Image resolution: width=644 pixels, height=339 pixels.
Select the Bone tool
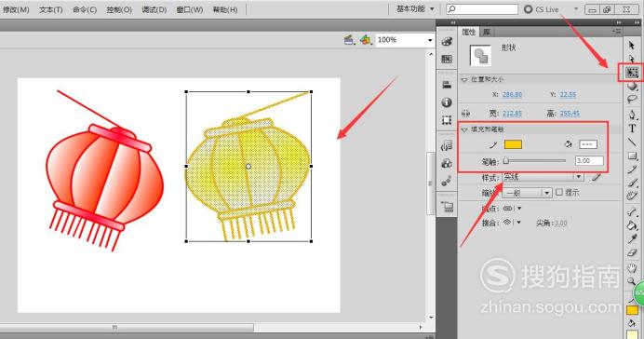pos(632,211)
